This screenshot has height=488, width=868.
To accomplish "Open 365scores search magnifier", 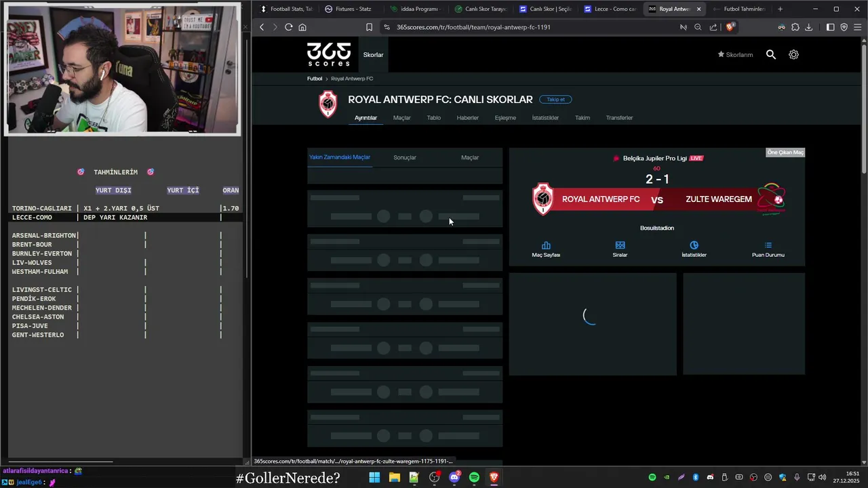I will point(770,54).
